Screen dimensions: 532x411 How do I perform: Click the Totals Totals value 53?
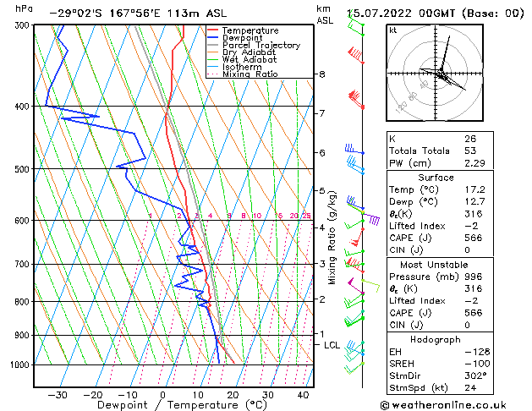click(470, 151)
